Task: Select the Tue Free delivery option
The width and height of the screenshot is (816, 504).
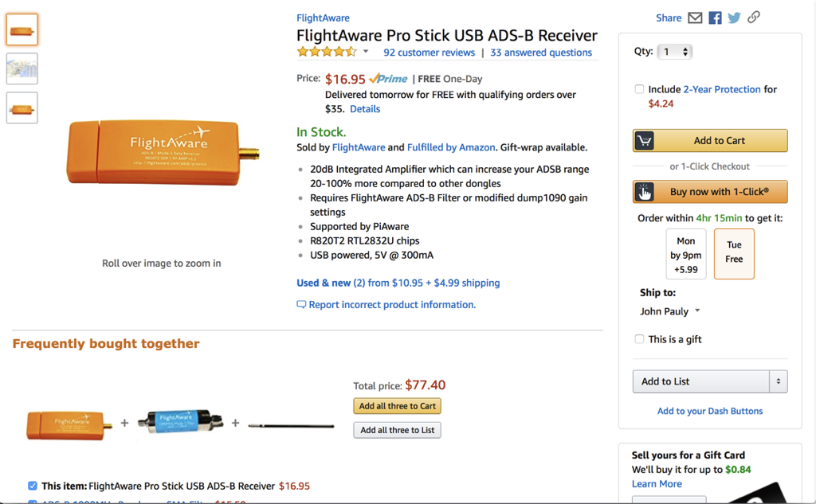Action: (734, 252)
